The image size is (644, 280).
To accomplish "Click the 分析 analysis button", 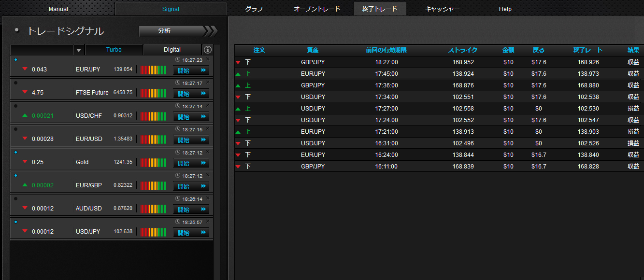I will point(178,31).
